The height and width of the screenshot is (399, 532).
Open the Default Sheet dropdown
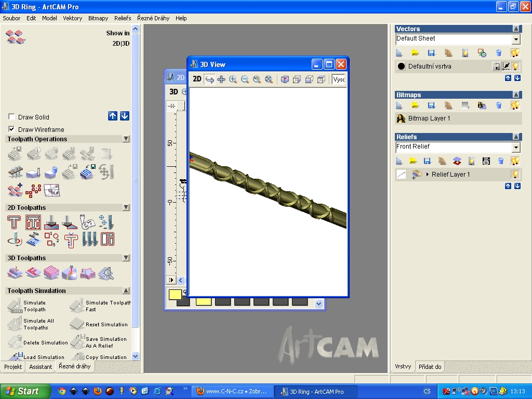pos(516,39)
